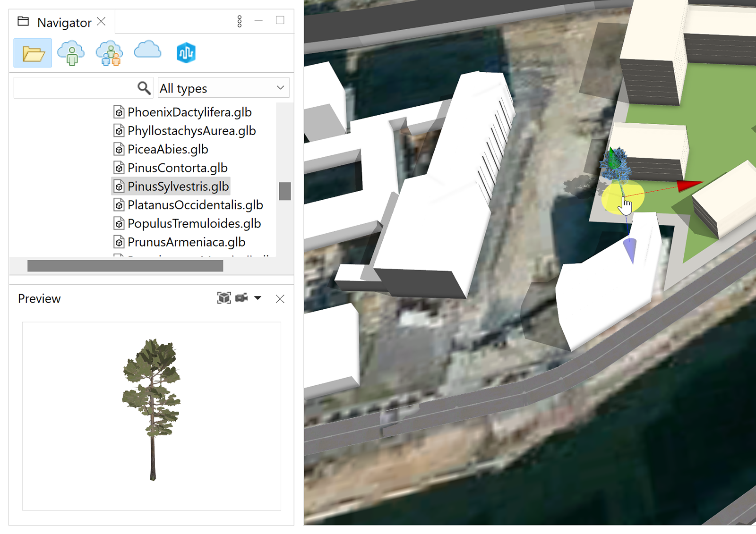Open the ArcGIS Online service source
The height and width of the screenshot is (534, 756).
(185, 52)
